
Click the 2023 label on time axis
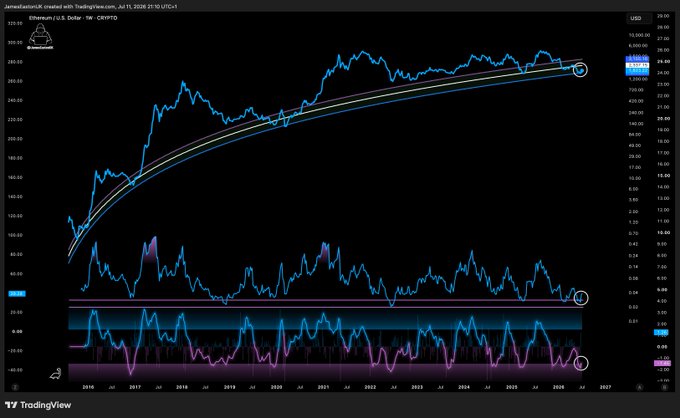[417, 387]
